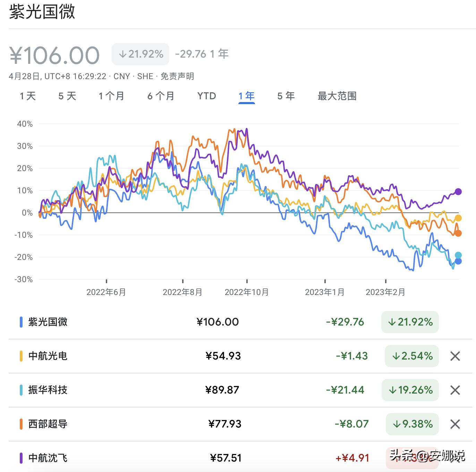The image size is (476, 472).
Task: Click the large ¥106.00 header price
Action: [54, 55]
